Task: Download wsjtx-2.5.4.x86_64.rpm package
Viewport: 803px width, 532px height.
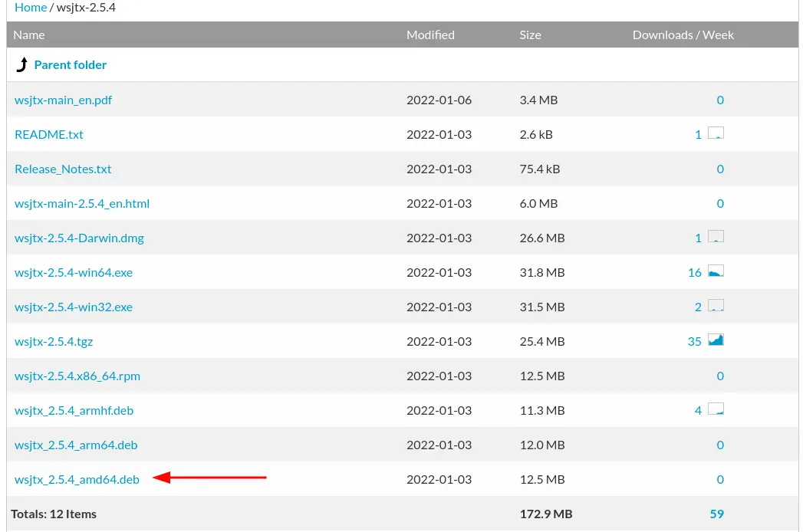Action: click(77, 376)
